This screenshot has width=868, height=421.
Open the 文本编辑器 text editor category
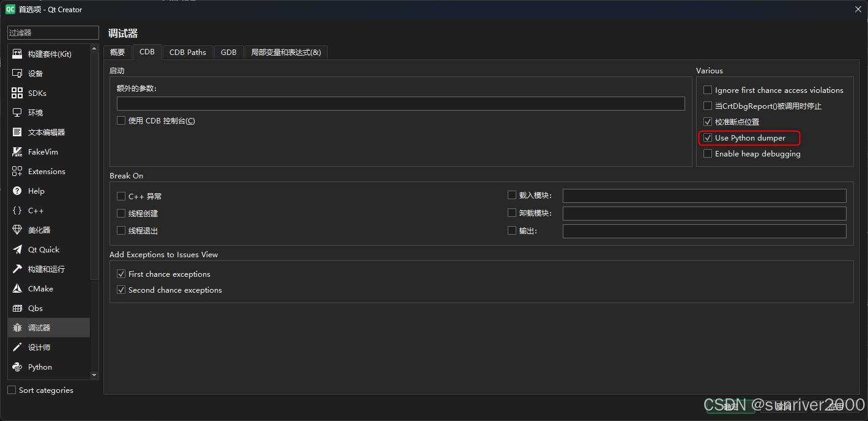[x=49, y=132]
